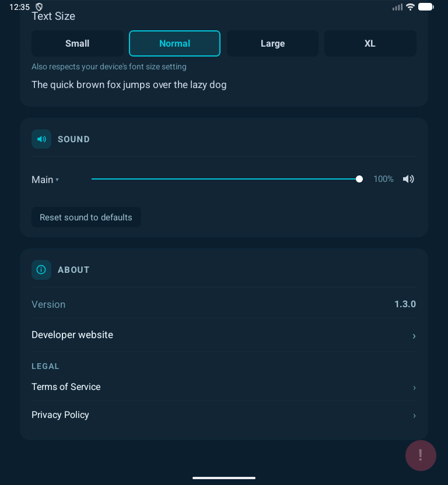Choose XL text size option
Image resolution: width=448 pixels, height=485 pixels.
click(x=370, y=44)
